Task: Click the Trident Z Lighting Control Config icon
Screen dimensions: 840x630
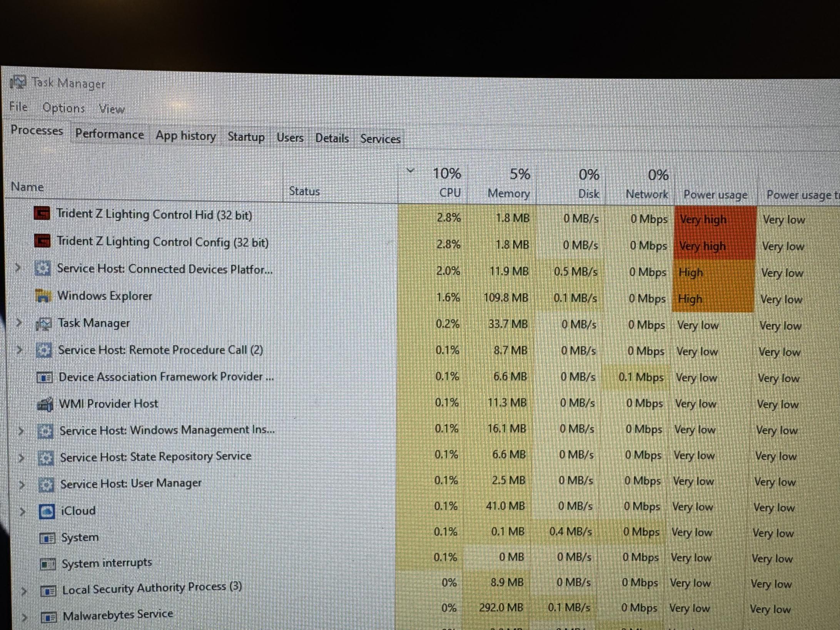Action: click(x=42, y=241)
